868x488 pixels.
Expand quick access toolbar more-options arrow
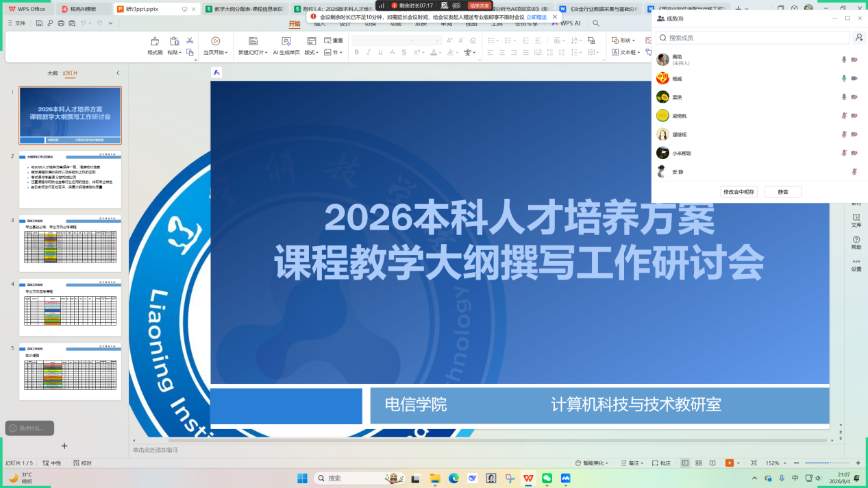[x=110, y=23]
